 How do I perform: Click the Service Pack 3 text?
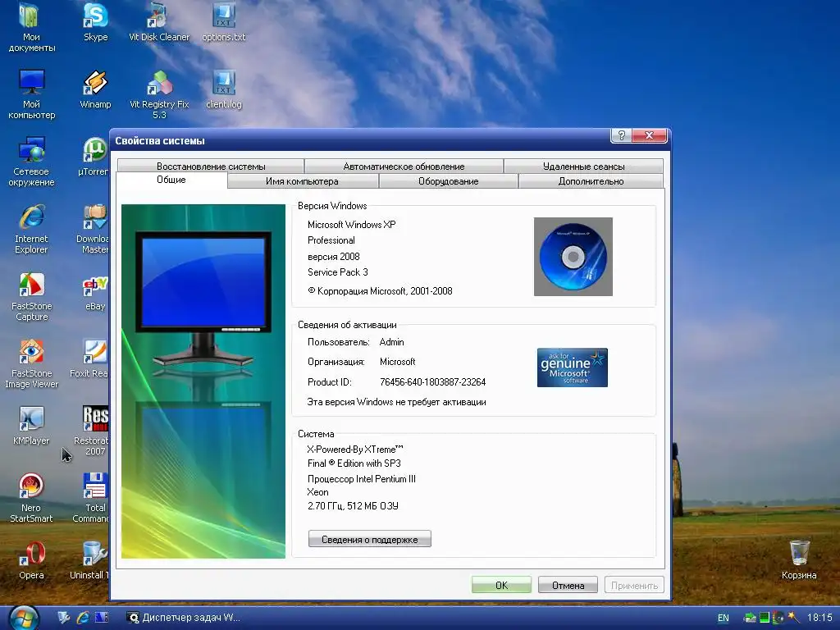click(x=337, y=272)
